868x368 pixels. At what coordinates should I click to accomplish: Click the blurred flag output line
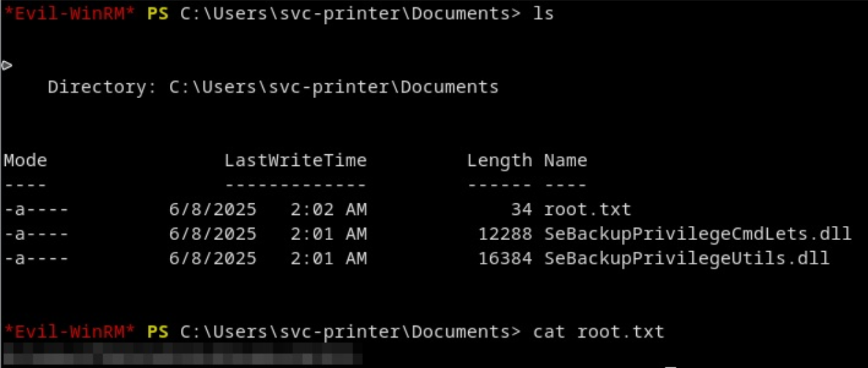click(x=182, y=355)
